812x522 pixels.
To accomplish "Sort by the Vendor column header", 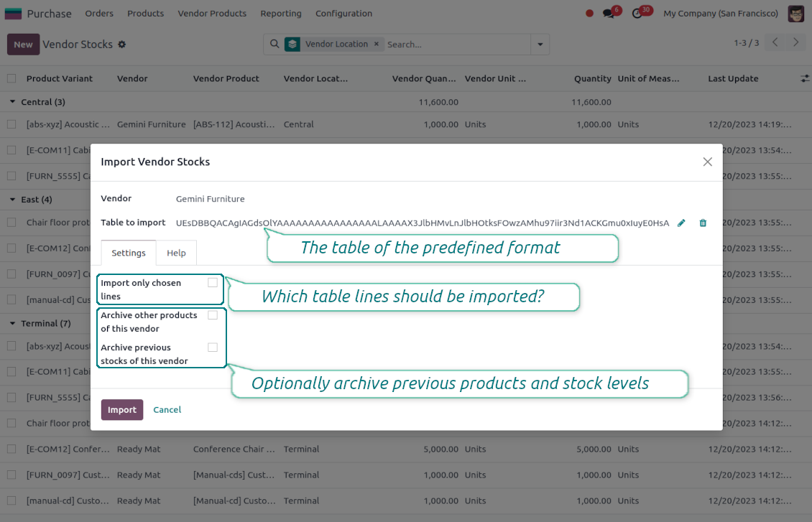I will [x=132, y=79].
